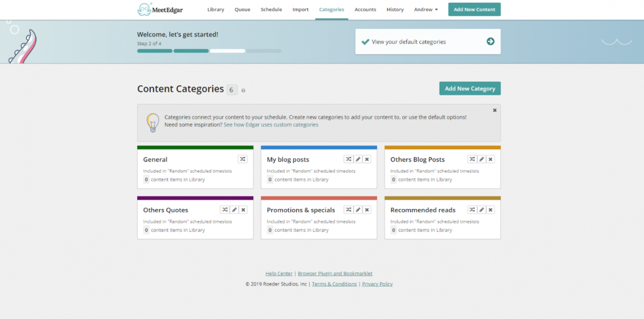This screenshot has height=319, width=644.
Task: Click the help question mark beside category count
Action: point(243,90)
